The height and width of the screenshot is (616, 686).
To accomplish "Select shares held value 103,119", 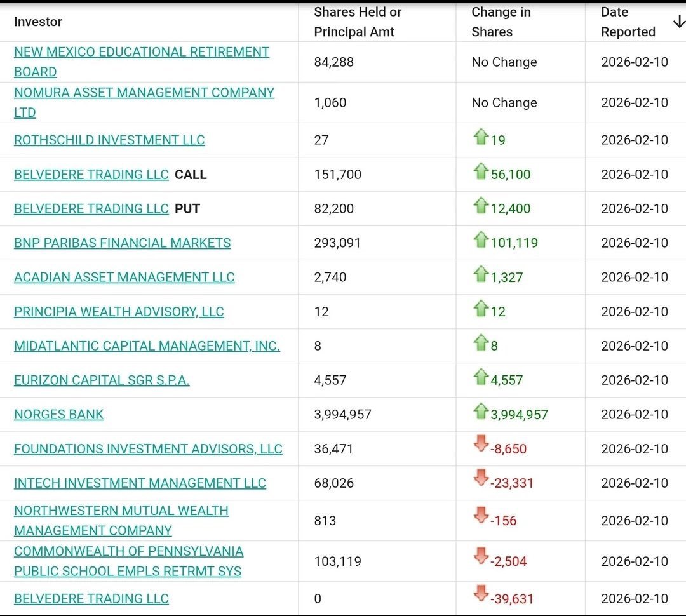I will coord(338,561).
